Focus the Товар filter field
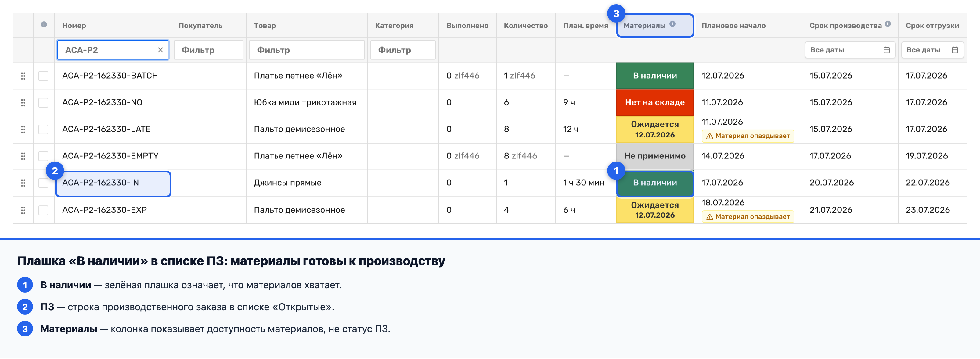This screenshot has width=980, height=359. [x=307, y=50]
